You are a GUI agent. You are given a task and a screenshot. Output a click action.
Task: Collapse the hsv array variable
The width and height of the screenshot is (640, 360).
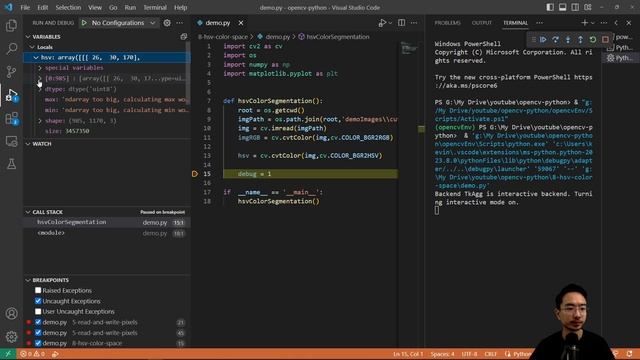point(36,58)
